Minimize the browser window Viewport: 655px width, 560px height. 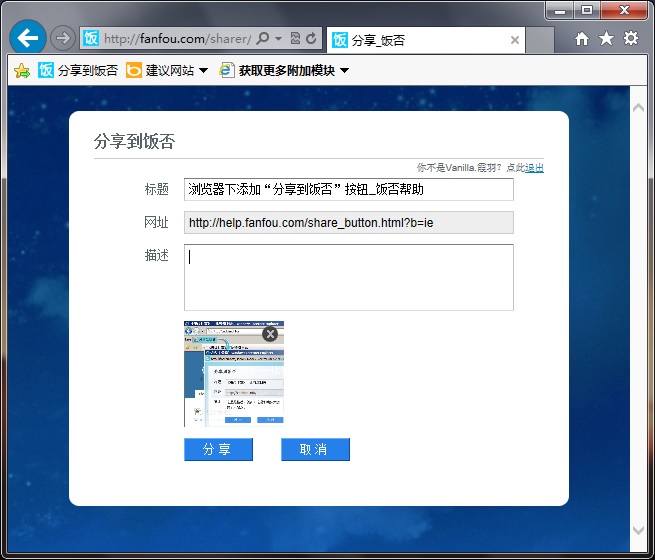coord(560,10)
